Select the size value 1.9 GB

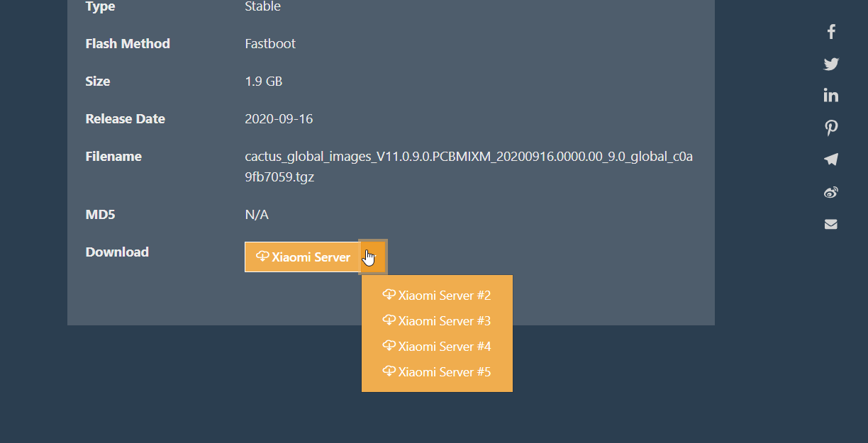[264, 81]
